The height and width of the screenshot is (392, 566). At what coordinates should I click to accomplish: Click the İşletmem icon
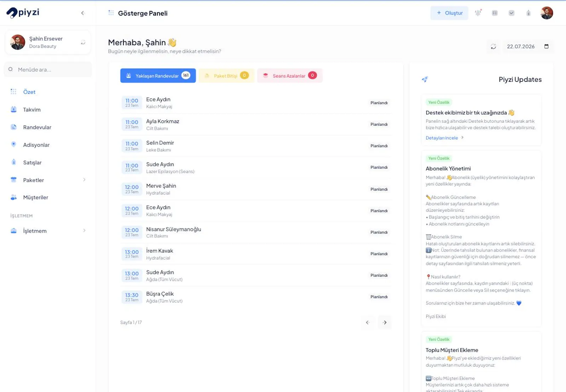tap(13, 231)
